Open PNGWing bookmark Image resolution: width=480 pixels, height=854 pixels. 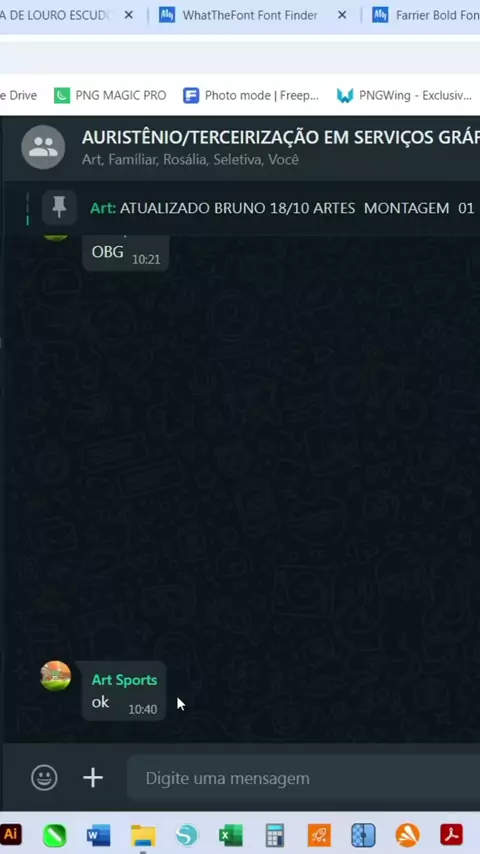404,95
